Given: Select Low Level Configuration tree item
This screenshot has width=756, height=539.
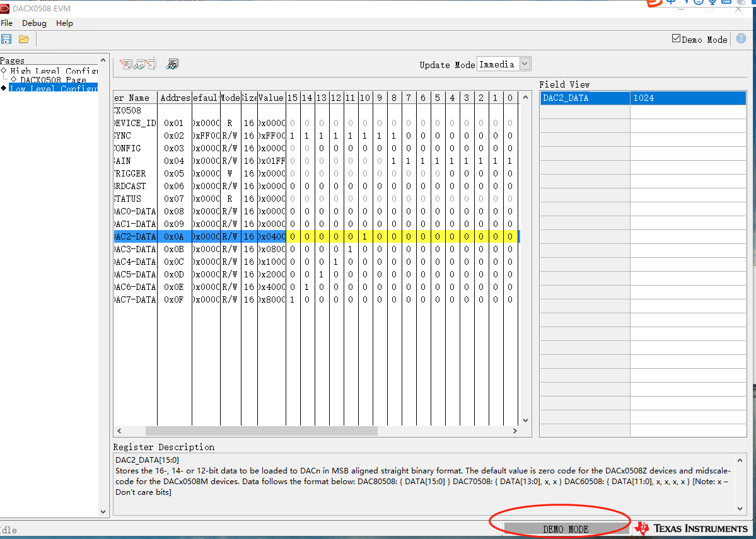Looking at the screenshot, I should tap(54, 88).
